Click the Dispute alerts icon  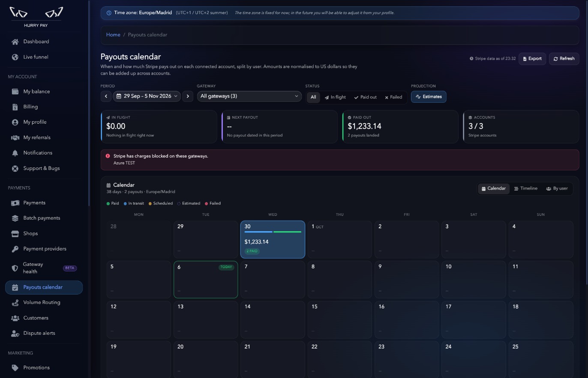(x=15, y=333)
